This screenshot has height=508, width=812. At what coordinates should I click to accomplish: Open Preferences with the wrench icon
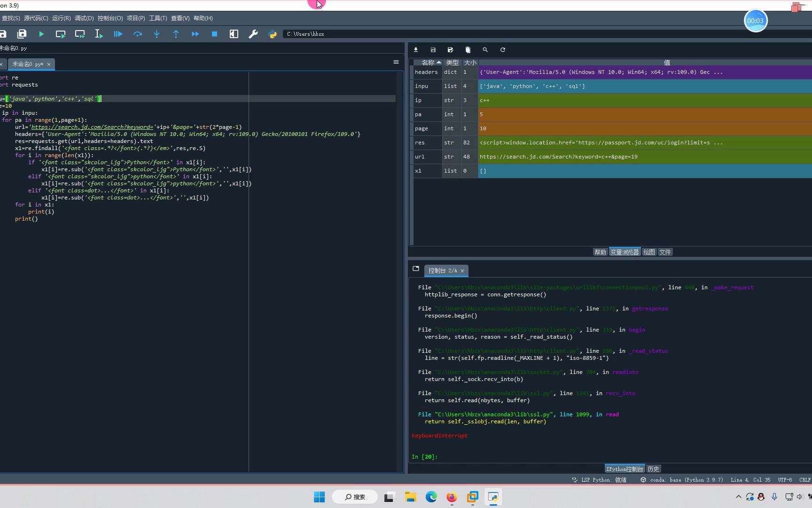[253, 34]
